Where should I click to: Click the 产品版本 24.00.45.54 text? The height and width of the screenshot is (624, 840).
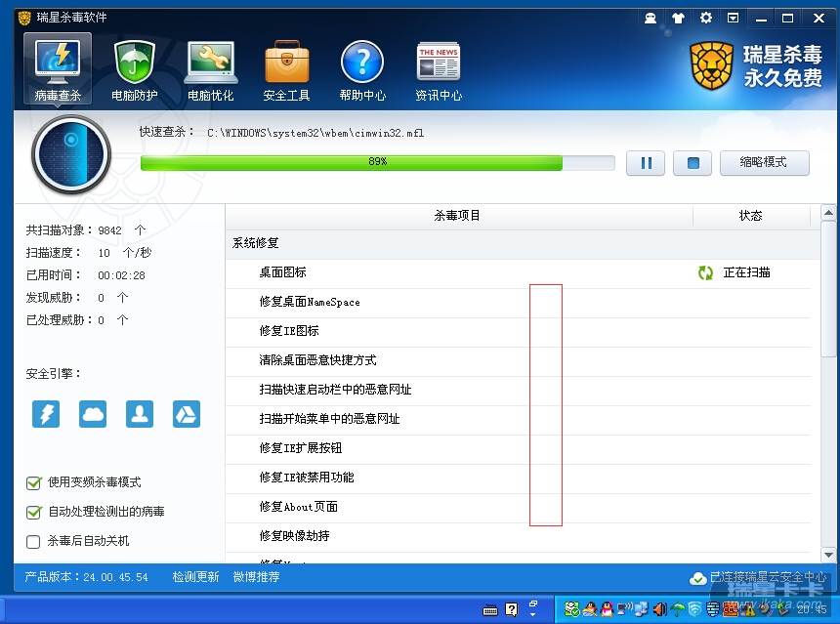pyautogui.click(x=86, y=577)
